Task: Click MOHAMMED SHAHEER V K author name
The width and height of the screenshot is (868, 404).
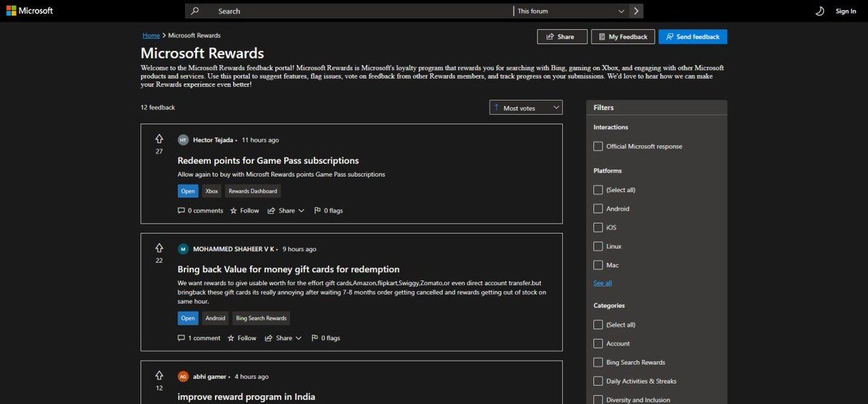Action: (x=234, y=249)
